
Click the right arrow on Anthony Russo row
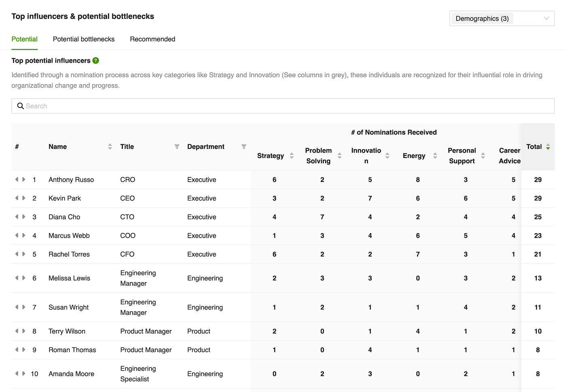tap(24, 179)
